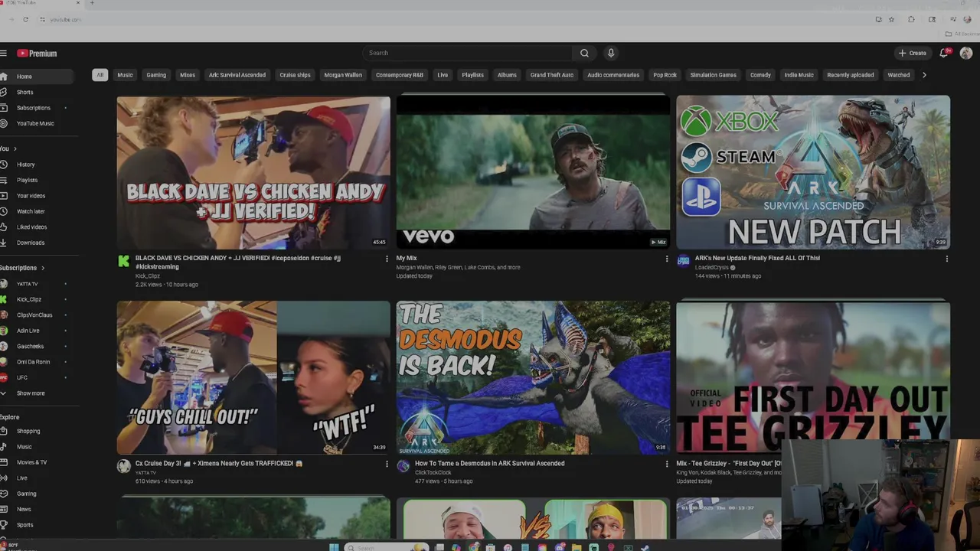Select the Gaming filter chip
Image resolution: width=980 pixels, height=551 pixels.
pos(156,75)
